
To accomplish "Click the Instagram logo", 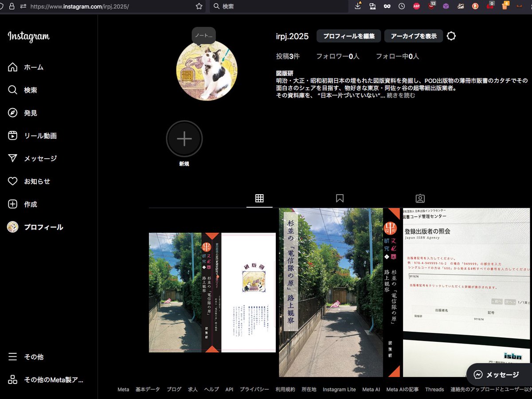I will click(x=29, y=37).
